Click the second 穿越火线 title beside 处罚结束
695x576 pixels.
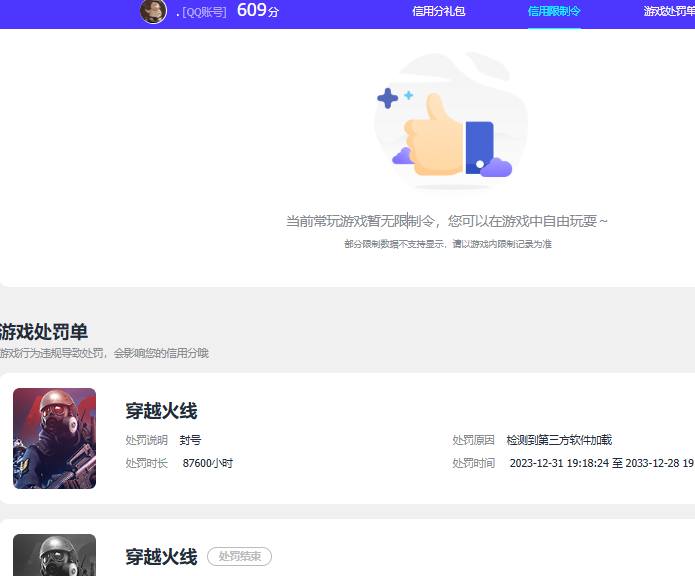pos(161,557)
